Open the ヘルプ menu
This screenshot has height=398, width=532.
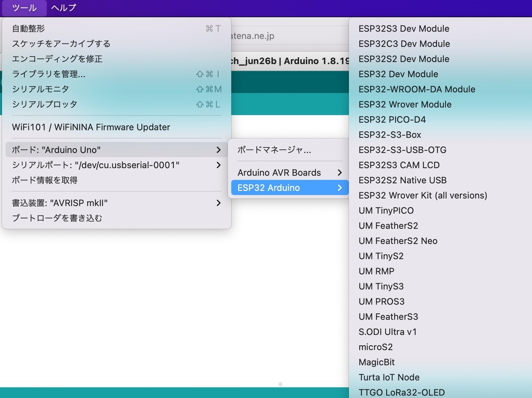(64, 8)
